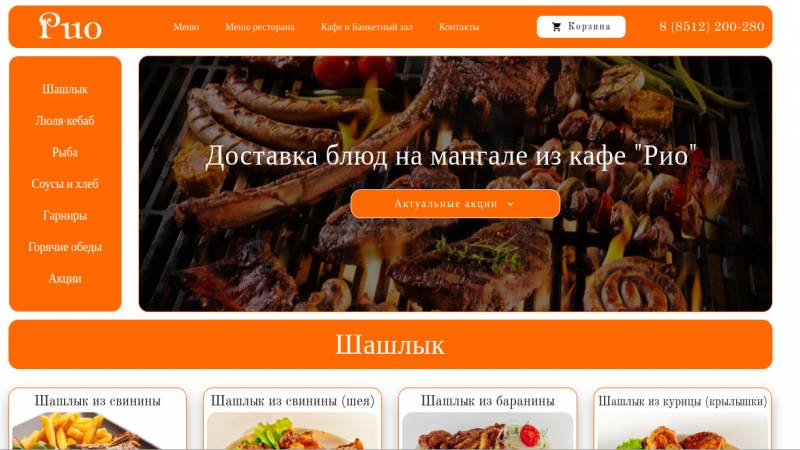The height and width of the screenshot is (450, 800).
Task: Open the Контакты page
Action: (459, 27)
